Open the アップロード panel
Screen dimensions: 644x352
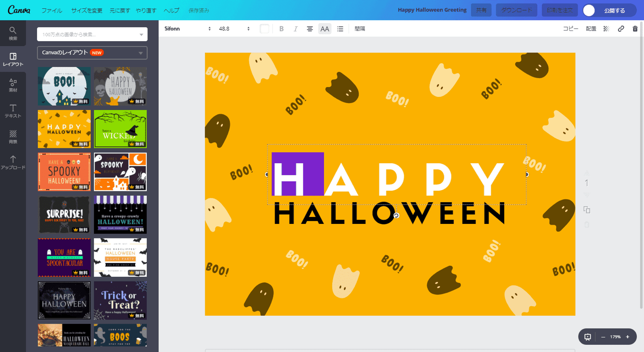(x=13, y=162)
